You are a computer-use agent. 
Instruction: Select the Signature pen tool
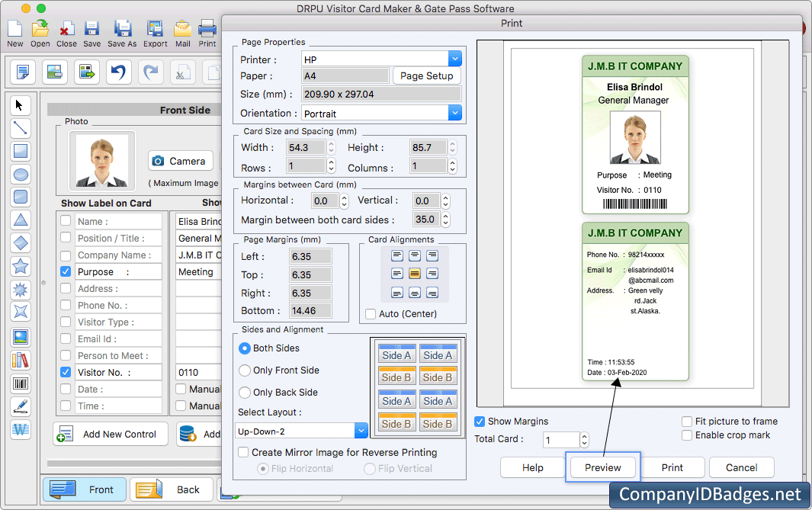(x=20, y=406)
